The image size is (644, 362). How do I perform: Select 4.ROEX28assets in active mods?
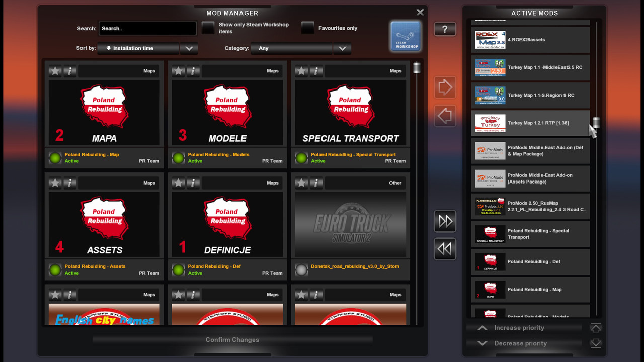click(x=530, y=40)
